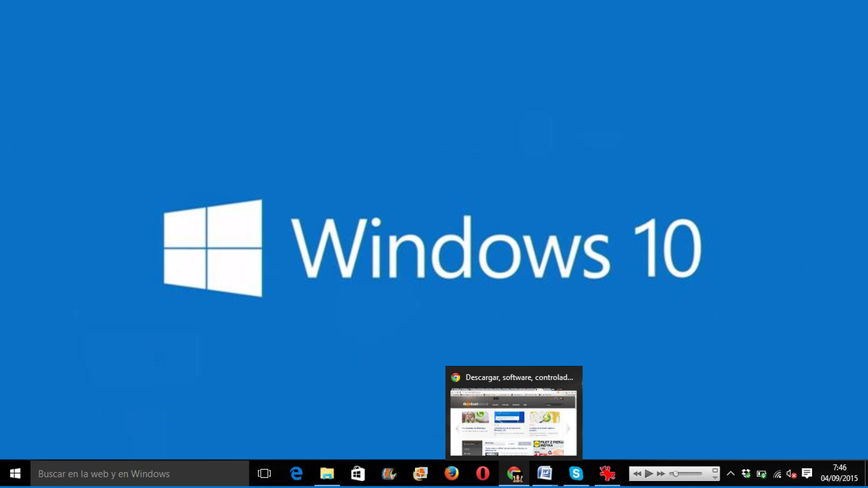
Task: Show hidden system tray icons
Action: pyautogui.click(x=731, y=474)
